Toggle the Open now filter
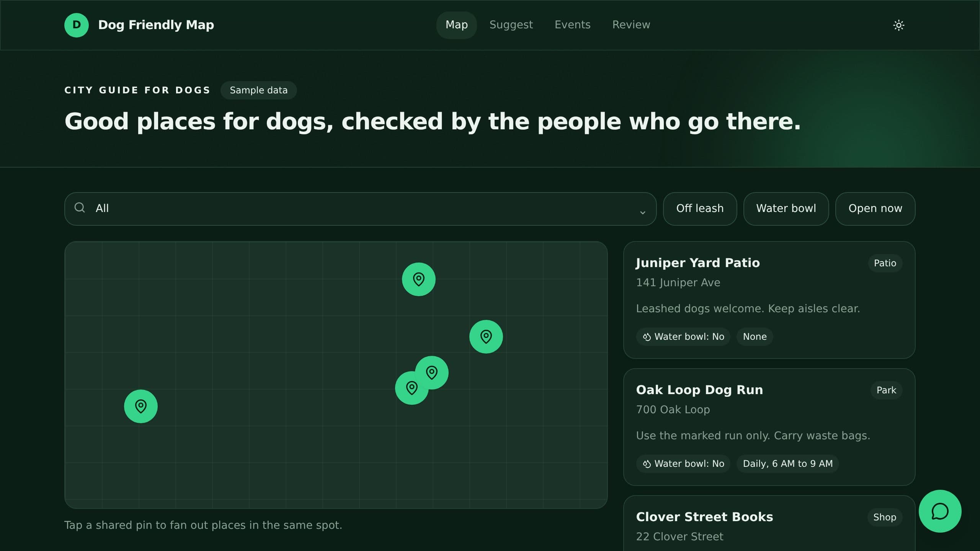The image size is (980, 551). 875,209
